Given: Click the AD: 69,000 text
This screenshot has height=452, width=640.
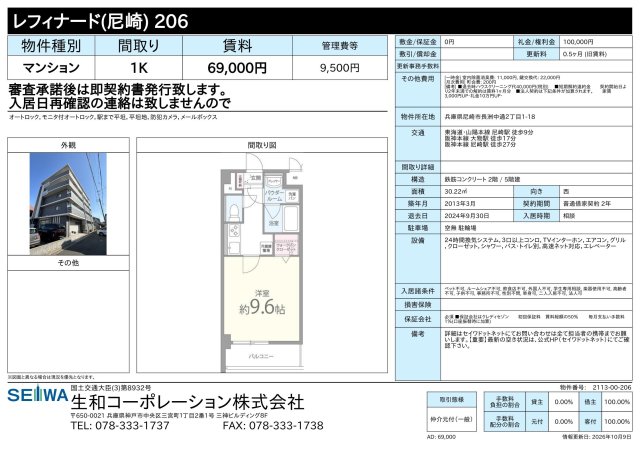Looking at the screenshot, I should [x=441, y=437].
